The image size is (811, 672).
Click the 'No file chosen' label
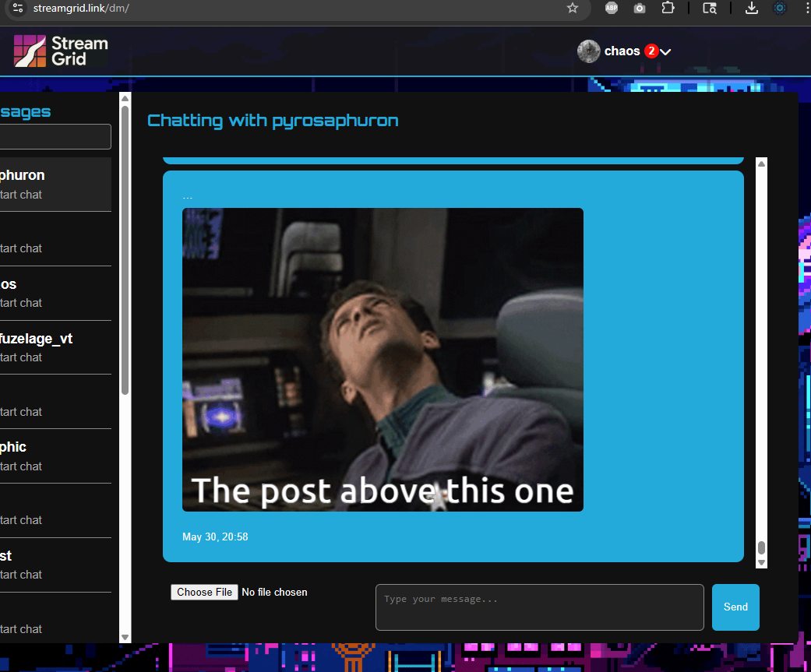[275, 593]
